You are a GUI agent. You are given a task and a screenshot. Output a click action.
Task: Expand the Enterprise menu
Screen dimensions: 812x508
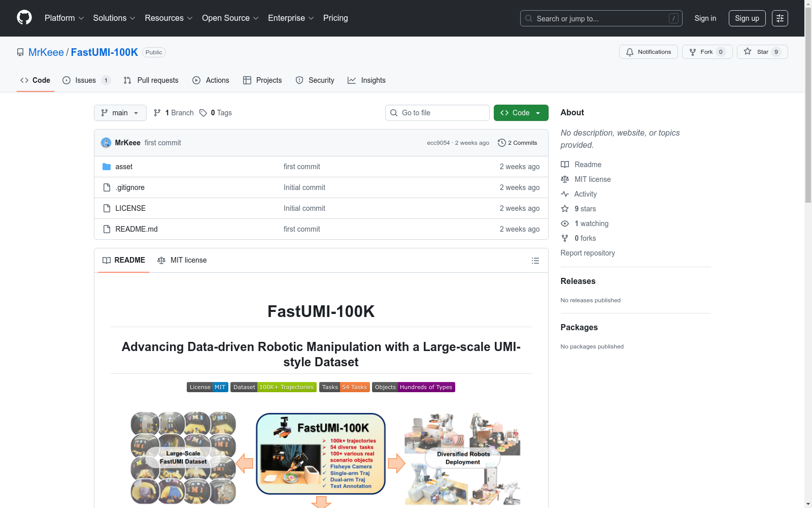(291, 18)
